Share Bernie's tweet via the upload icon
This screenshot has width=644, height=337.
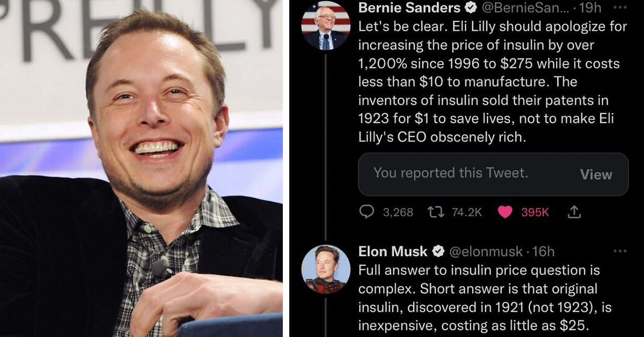coord(575,212)
